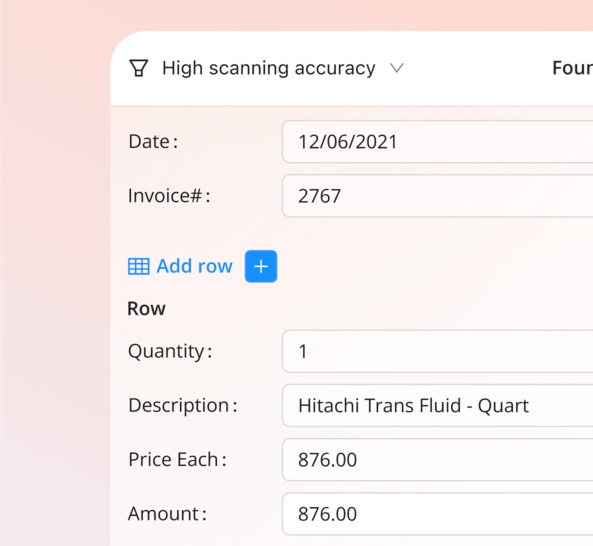Viewport: 593px width, 546px height.
Task: Click the Add row link
Action: point(194,266)
